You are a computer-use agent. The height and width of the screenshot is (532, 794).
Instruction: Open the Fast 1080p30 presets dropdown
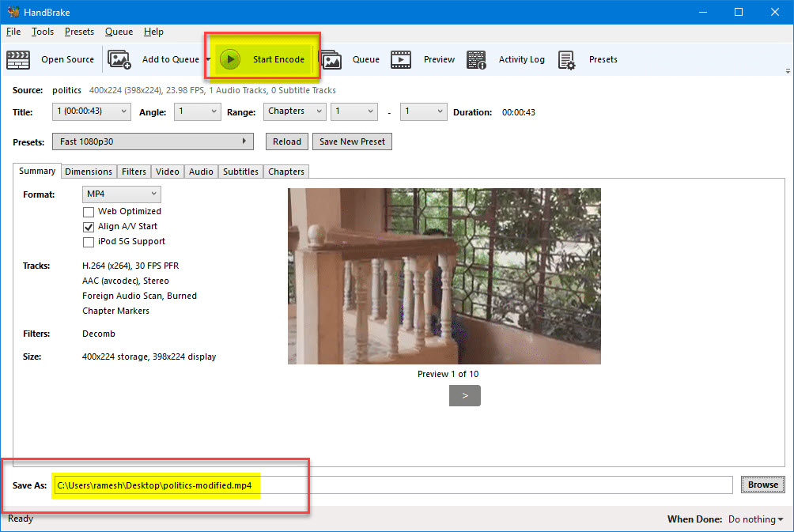click(x=244, y=141)
